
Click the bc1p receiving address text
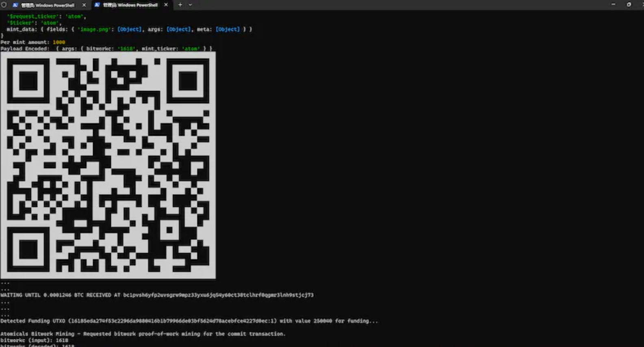(219, 295)
